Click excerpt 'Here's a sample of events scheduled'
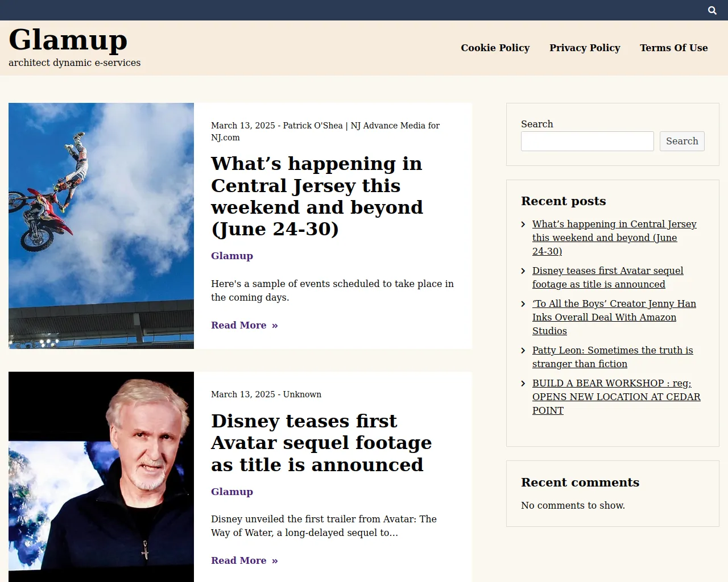The image size is (728, 582). (x=333, y=290)
